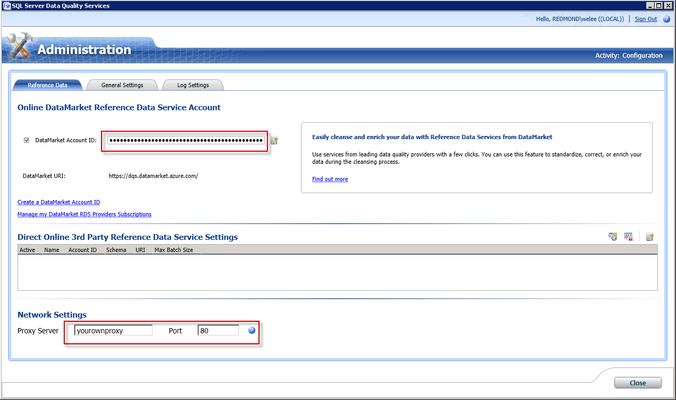
Task: Click the Account ID column header
Action: (x=82, y=250)
